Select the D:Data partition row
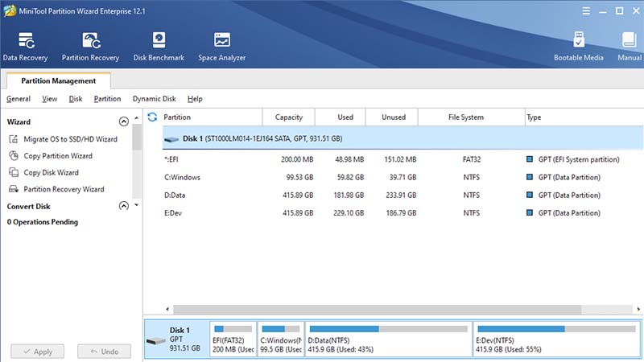The width and height of the screenshot is (644, 362). (x=403, y=195)
